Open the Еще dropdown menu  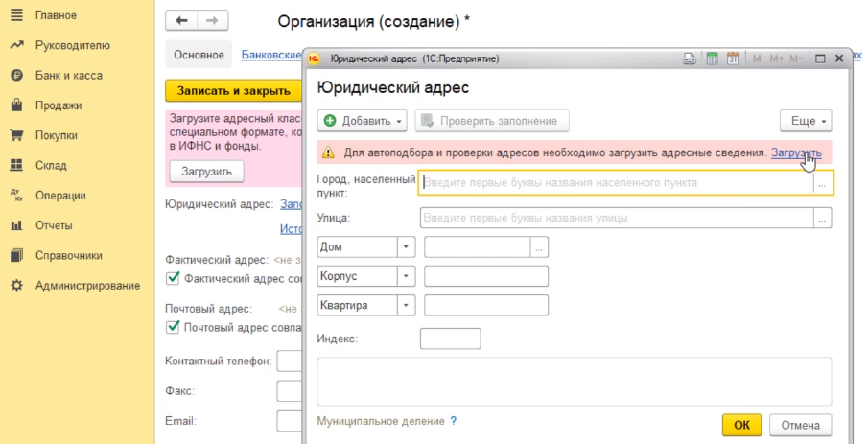(805, 121)
